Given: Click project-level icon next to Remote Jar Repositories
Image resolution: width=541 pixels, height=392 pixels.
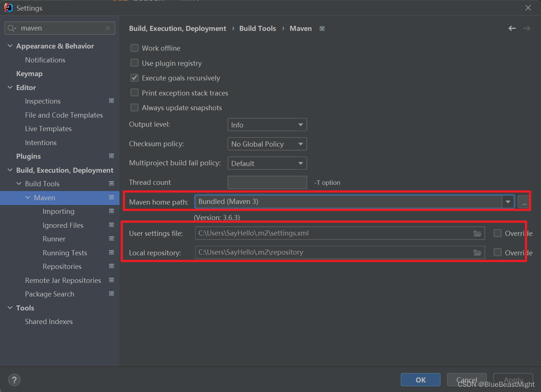Looking at the screenshot, I should click(x=112, y=280).
